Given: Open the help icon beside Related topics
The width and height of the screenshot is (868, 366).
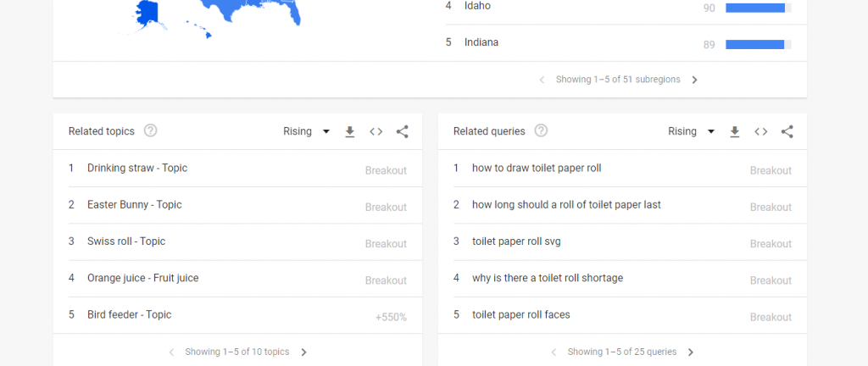Looking at the screenshot, I should click(151, 131).
